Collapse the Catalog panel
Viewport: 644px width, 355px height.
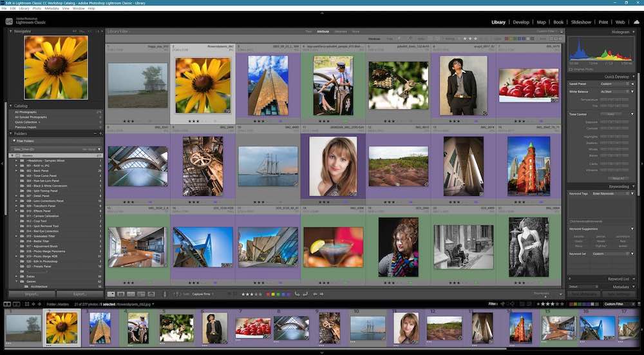pyautogui.click(x=11, y=106)
